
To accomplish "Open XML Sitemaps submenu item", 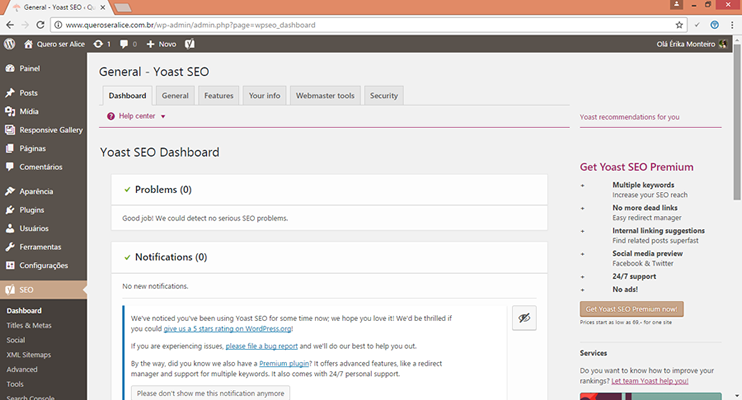I will [28, 355].
